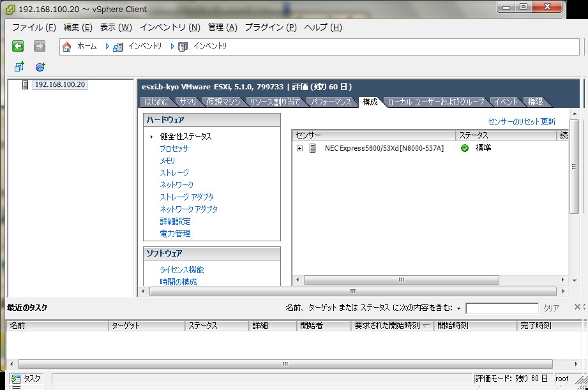Click 健全性ステータス disclosure triangle
The width and height of the screenshot is (588, 390).
pos(151,137)
